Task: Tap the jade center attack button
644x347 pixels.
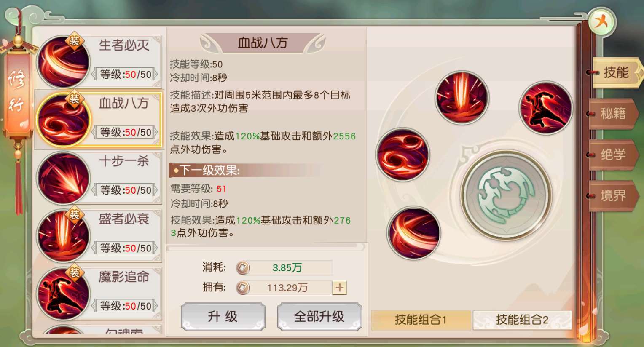Action: coord(506,195)
